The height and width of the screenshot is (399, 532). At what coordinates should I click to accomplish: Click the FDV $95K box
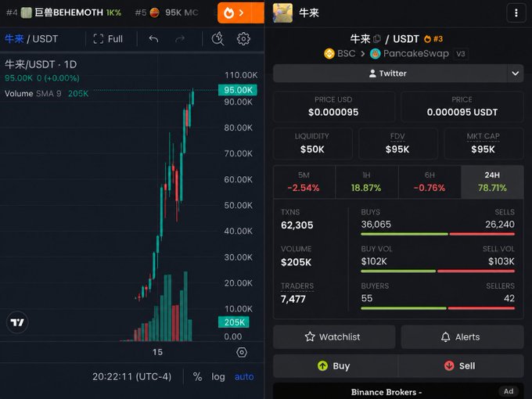[397, 143]
